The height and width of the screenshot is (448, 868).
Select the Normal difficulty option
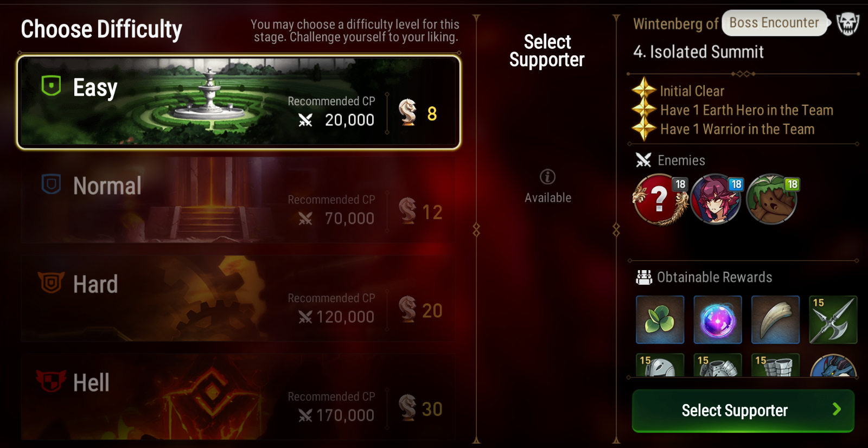pos(239,200)
